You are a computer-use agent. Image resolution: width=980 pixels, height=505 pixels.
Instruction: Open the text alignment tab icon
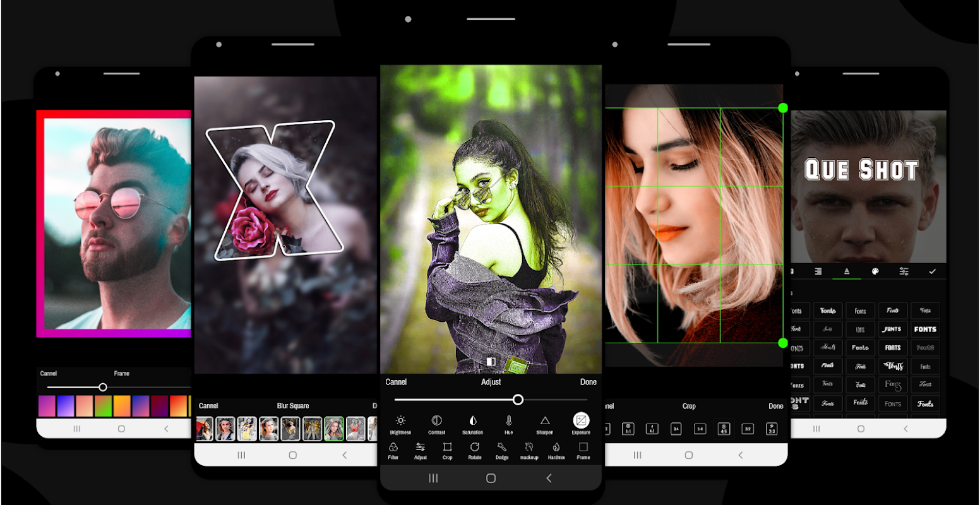818,271
